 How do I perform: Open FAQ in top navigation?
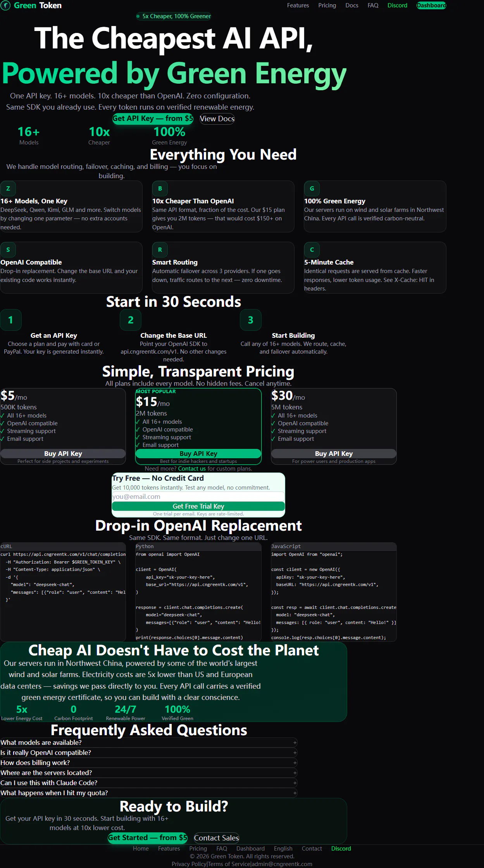tap(373, 5)
